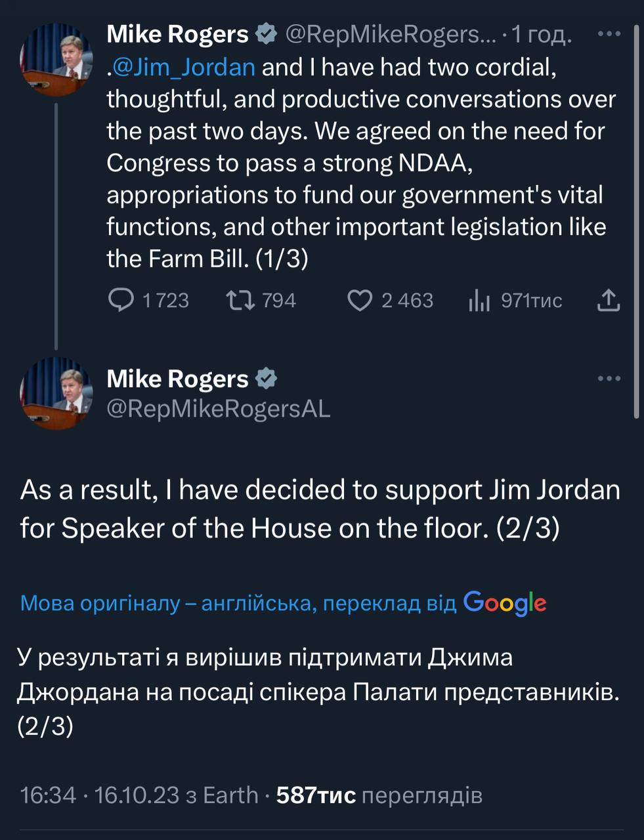Tap Mike Rogers name on first tweet
This screenshot has width=644, height=840.
tap(177, 34)
